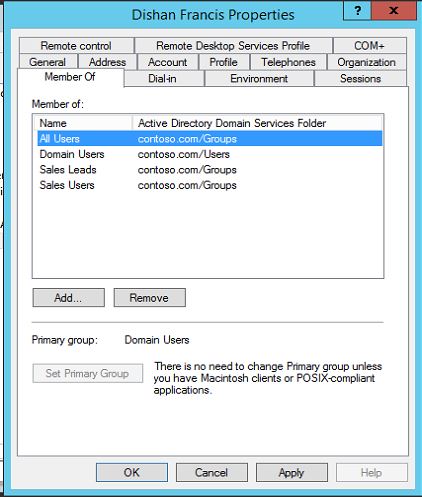The image size is (422, 497).
Task: Open the Dial-in tab
Action: 162,79
